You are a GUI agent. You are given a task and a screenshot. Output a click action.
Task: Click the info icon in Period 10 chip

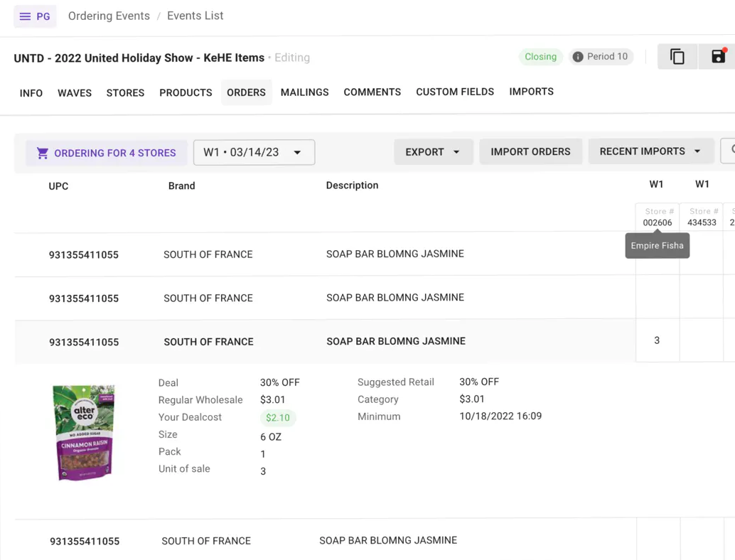pos(578,57)
